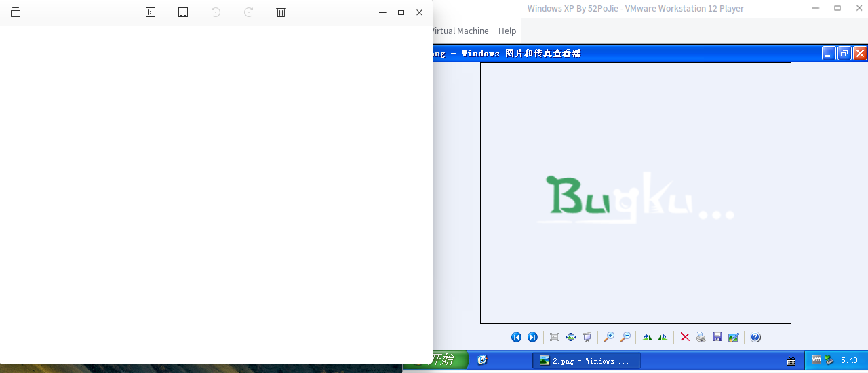The height and width of the screenshot is (373, 868).
Task: Click the 2.png taskbar button
Action: (586, 361)
